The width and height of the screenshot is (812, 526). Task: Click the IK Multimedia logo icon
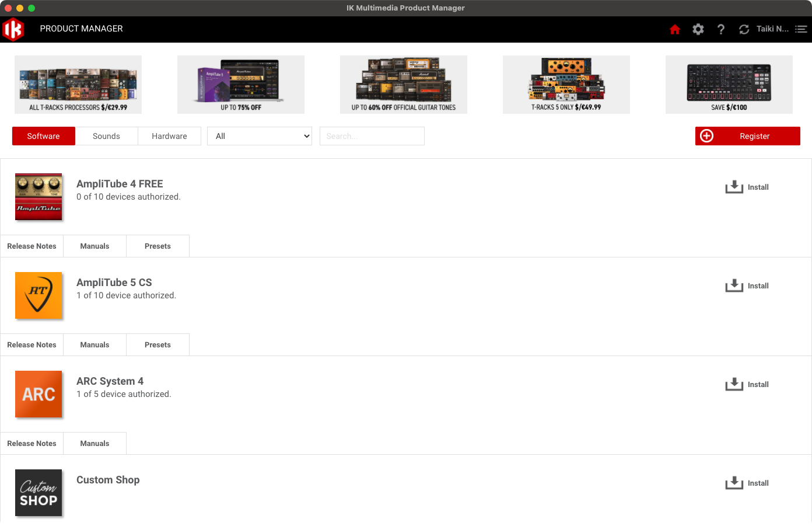(13, 29)
